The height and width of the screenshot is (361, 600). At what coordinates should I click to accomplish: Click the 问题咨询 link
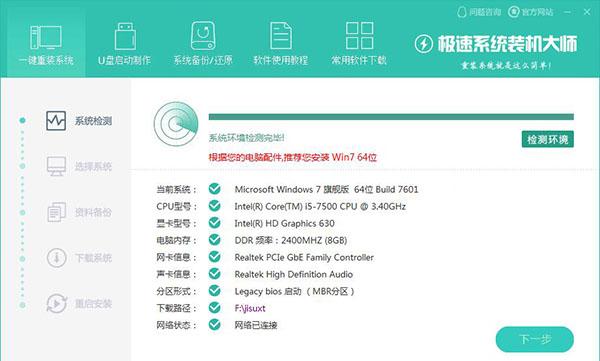click(x=479, y=12)
